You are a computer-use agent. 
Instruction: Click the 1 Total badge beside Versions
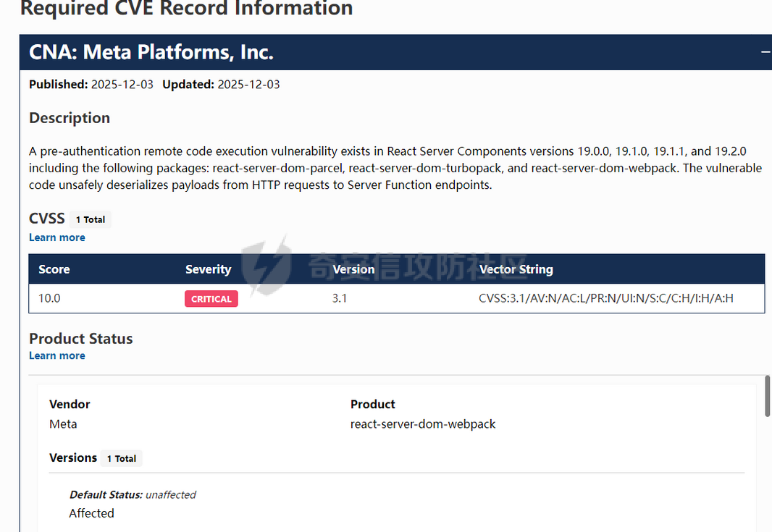click(x=122, y=458)
